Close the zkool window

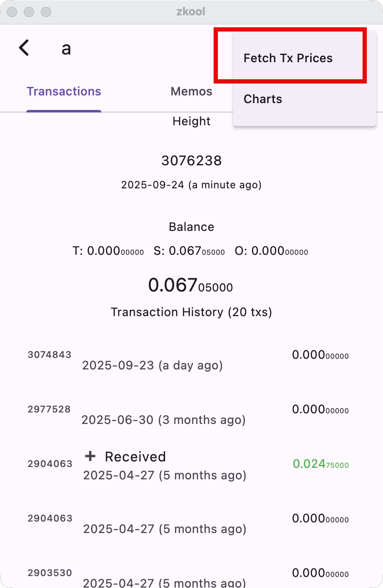(x=12, y=12)
